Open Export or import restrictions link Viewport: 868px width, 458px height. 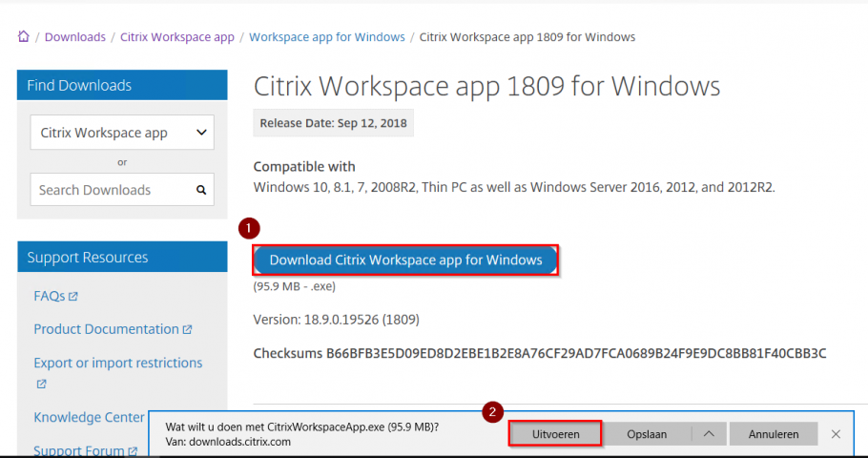118,363
